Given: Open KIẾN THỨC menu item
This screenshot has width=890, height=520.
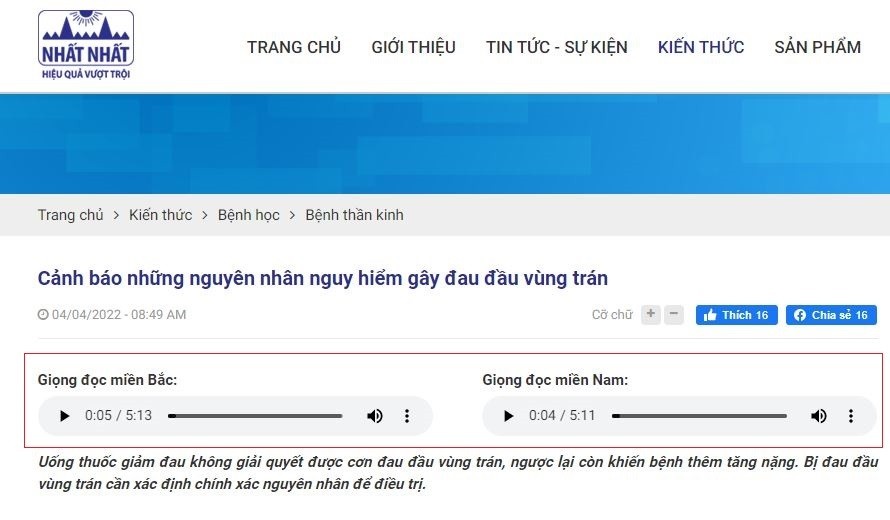Looking at the screenshot, I should click(701, 47).
